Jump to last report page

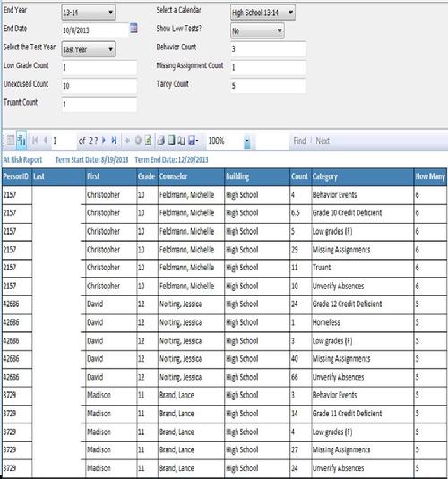[x=114, y=141]
